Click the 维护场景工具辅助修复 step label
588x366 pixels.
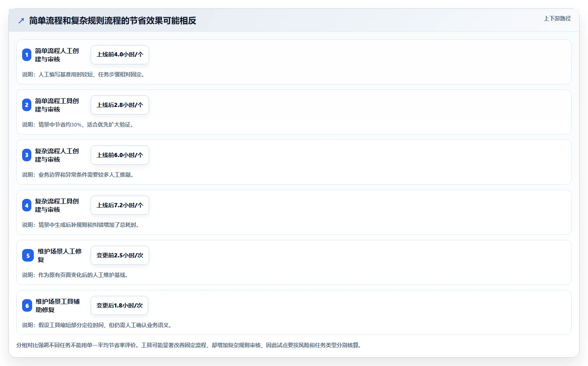[58, 305]
